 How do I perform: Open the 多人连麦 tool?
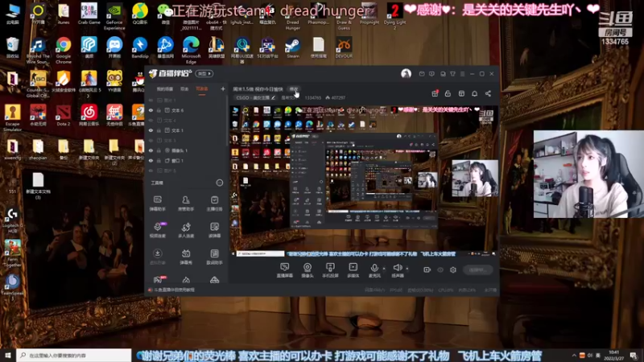click(x=186, y=230)
